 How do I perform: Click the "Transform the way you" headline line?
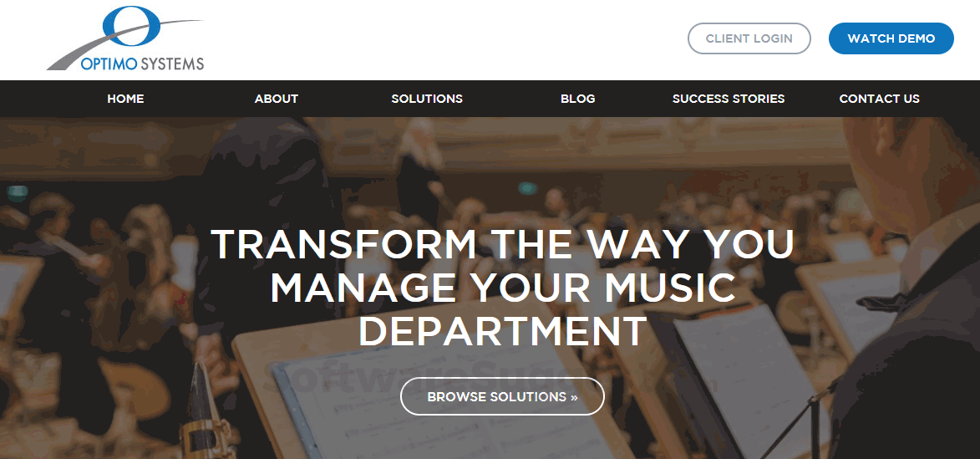(x=502, y=244)
